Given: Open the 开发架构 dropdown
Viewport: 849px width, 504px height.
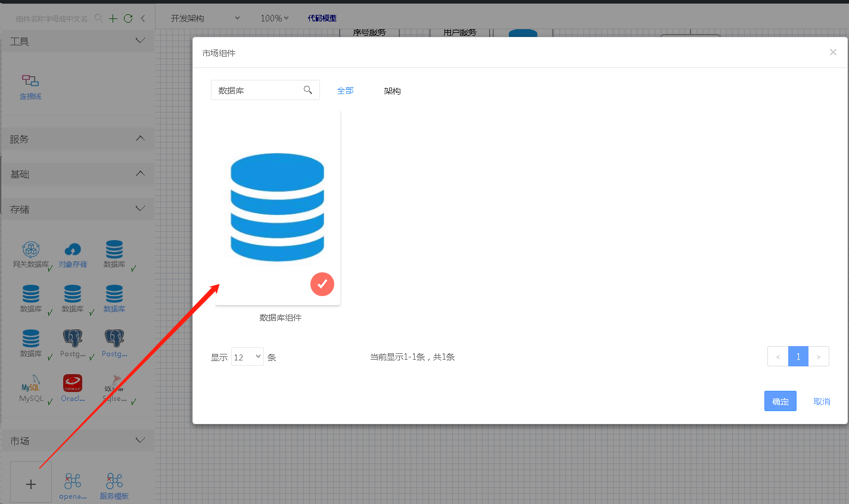Looking at the screenshot, I should (205, 18).
